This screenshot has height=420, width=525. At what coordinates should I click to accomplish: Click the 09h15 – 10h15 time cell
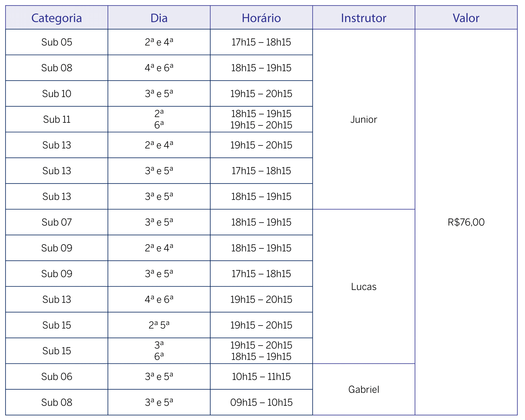261,402
